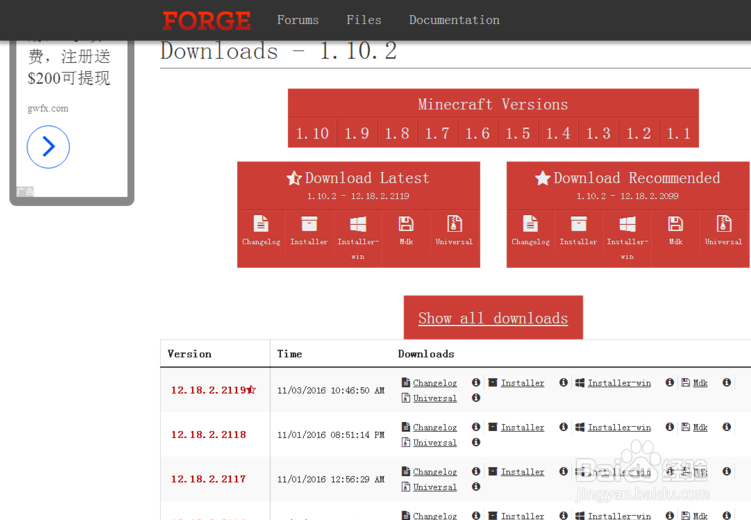Open Installer link for version 12.18.2.2119
751x520 pixels.
[522, 383]
